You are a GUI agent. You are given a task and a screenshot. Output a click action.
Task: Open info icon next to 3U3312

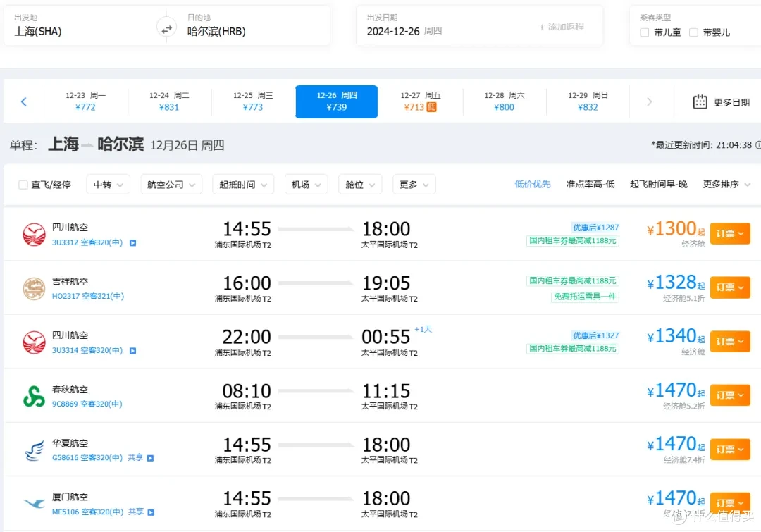pyautogui.click(x=133, y=242)
